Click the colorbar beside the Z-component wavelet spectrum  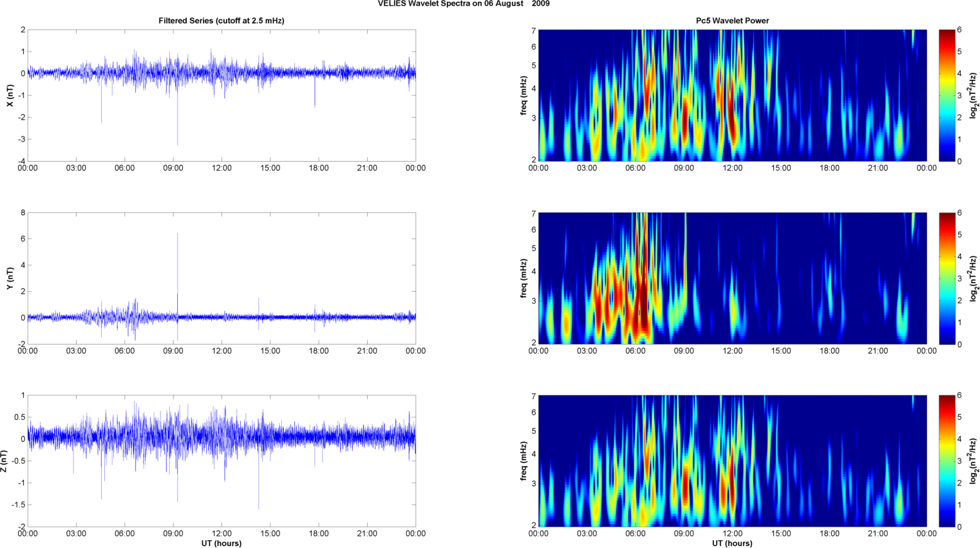(x=947, y=461)
